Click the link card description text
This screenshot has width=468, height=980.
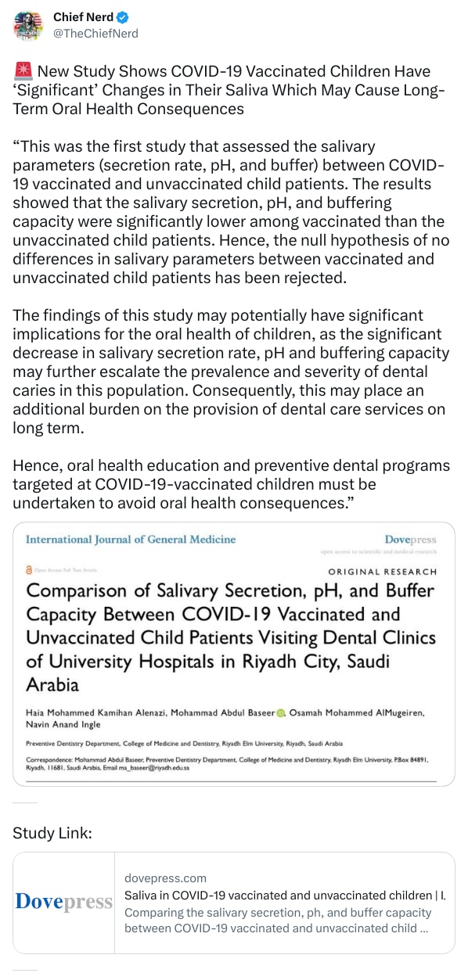click(276, 921)
